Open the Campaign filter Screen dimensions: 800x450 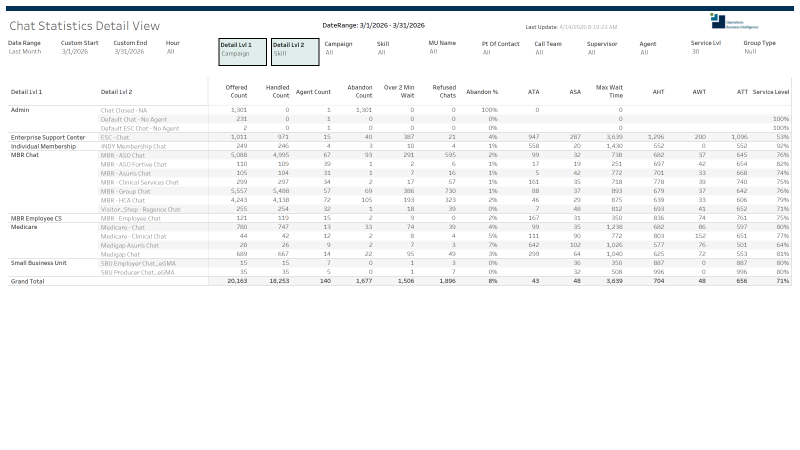[x=338, y=51]
